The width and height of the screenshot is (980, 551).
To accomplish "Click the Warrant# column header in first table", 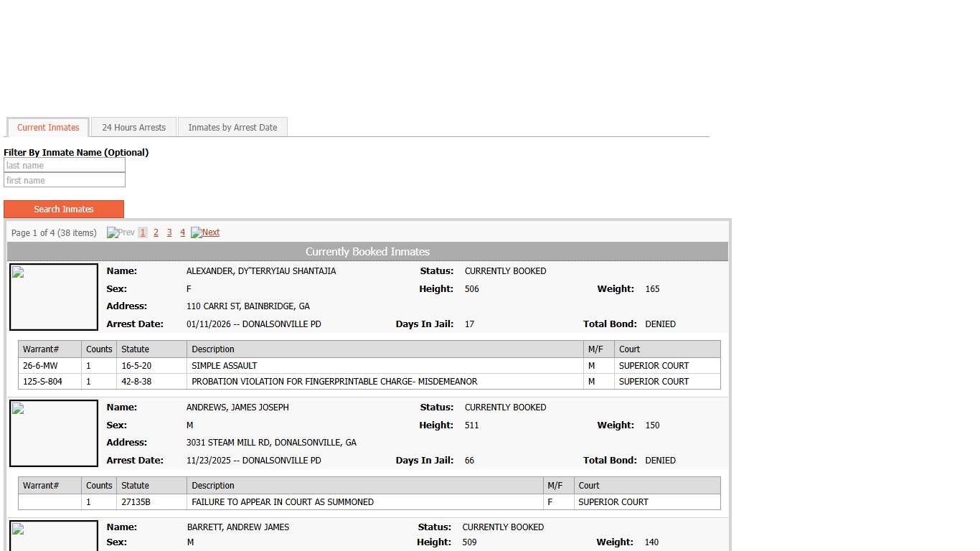I will coord(41,349).
